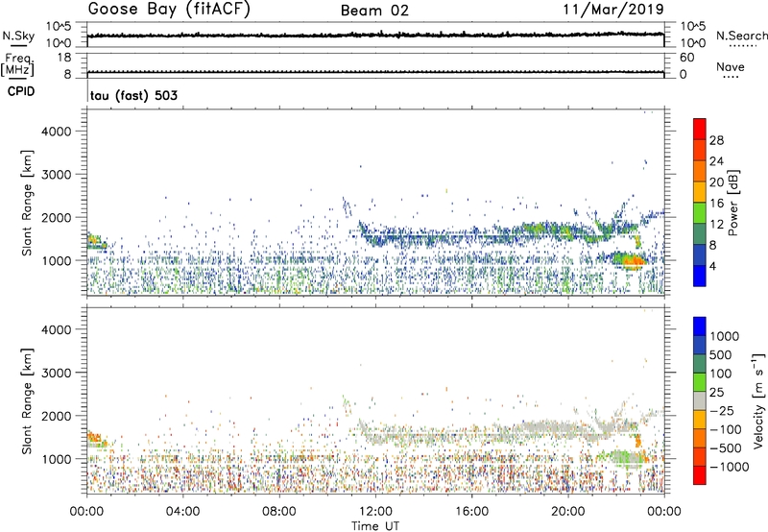The width and height of the screenshot is (768, 532).
Task: Click the 'Power [dB]' colorbar title
Action: 733,203
